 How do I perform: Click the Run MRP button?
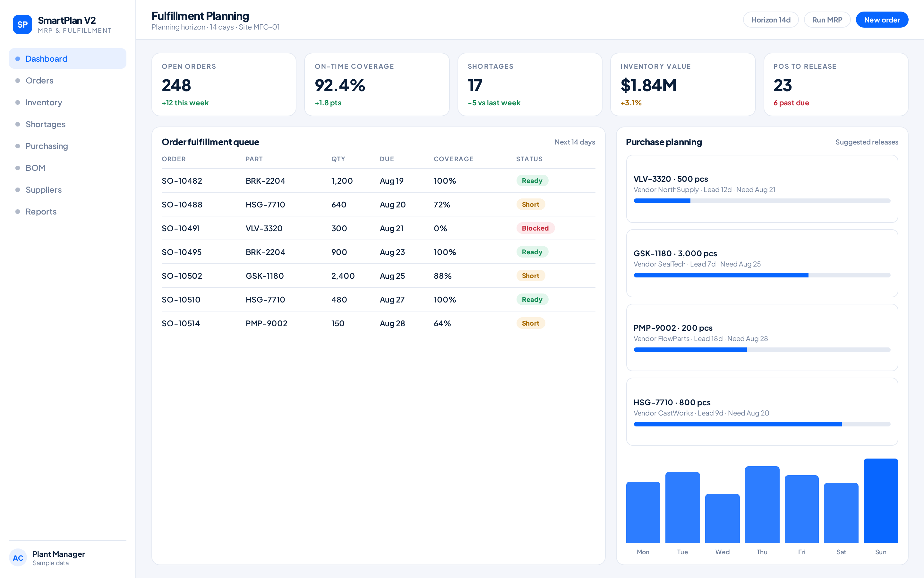point(827,20)
